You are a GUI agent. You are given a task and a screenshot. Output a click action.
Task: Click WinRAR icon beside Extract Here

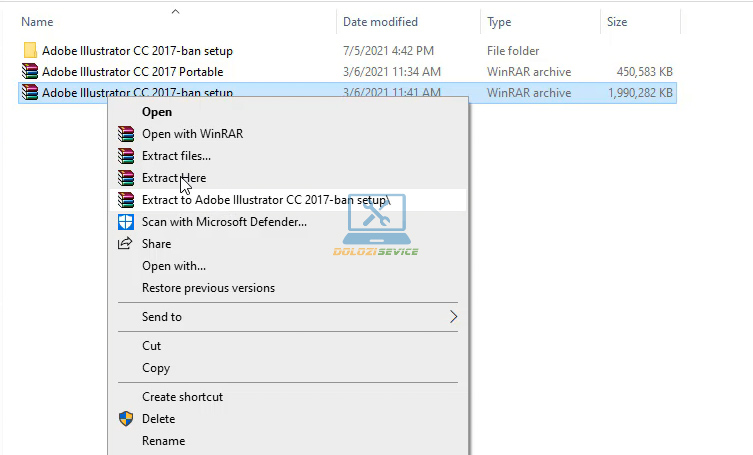(125, 178)
